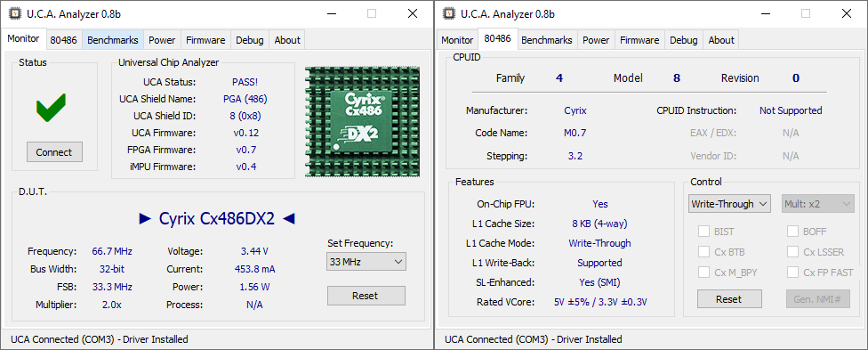Click the Cyrix Cx486DX2 device name
This screenshot has width=868, height=350.
216,218
